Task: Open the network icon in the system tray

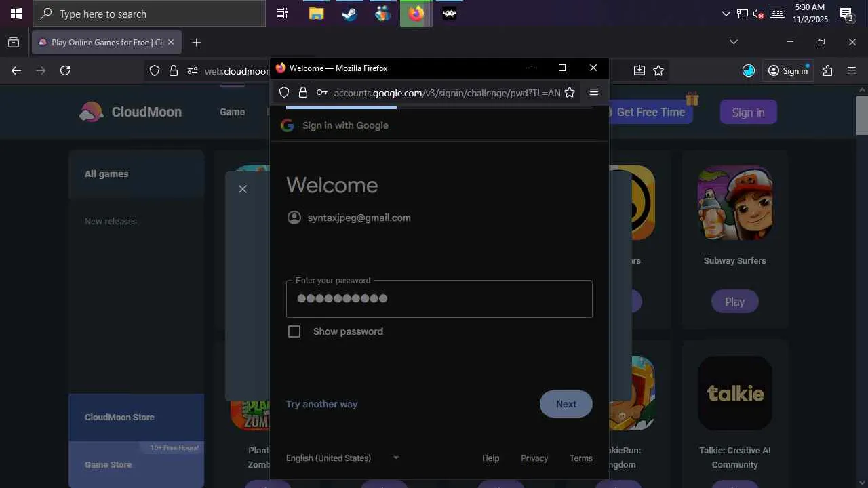Action: click(743, 14)
